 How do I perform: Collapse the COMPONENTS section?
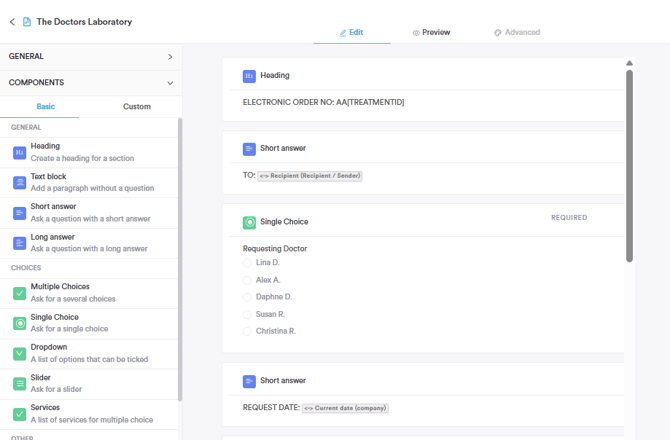(x=170, y=83)
